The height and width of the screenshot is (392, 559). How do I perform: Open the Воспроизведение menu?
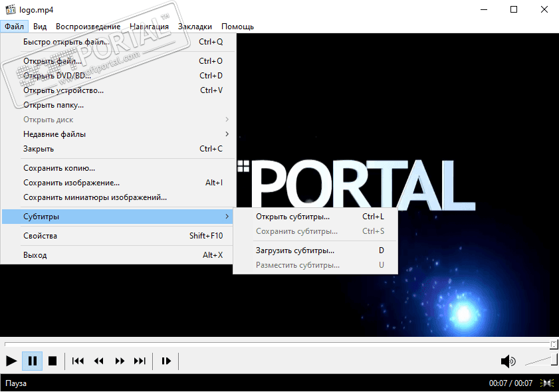point(88,27)
